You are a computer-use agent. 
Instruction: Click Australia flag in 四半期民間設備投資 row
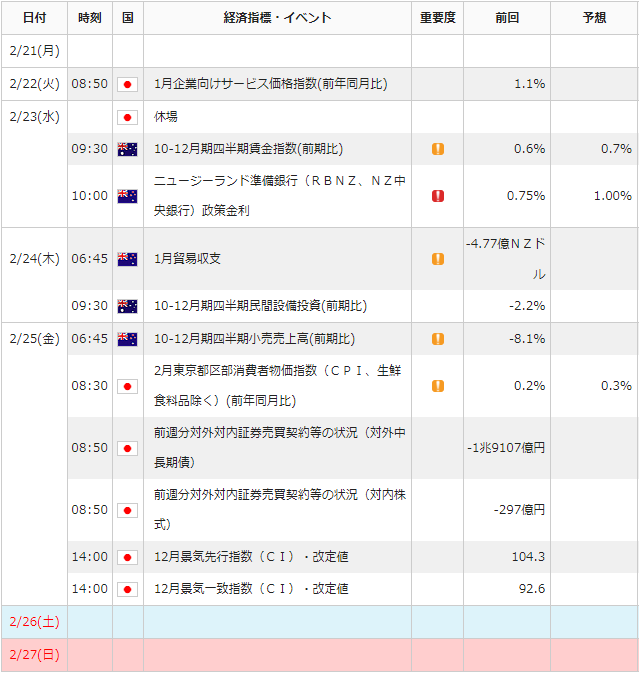[x=127, y=306]
